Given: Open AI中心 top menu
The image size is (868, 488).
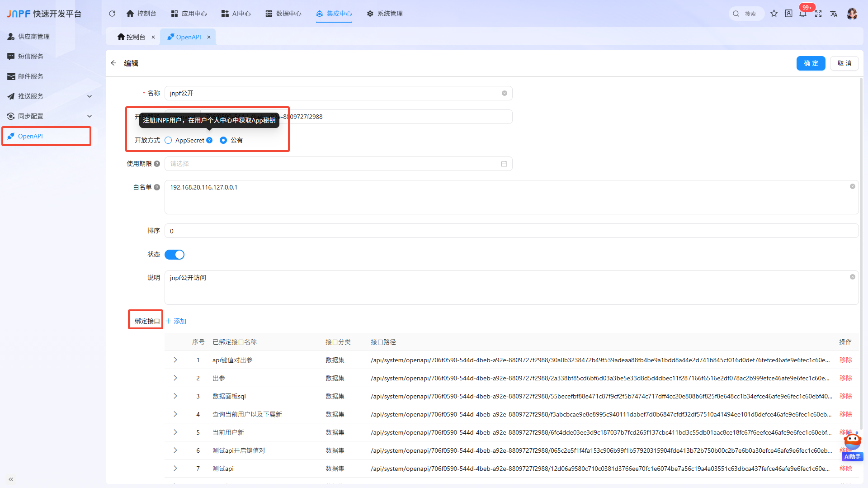Looking at the screenshot, I should click(236, 14).
